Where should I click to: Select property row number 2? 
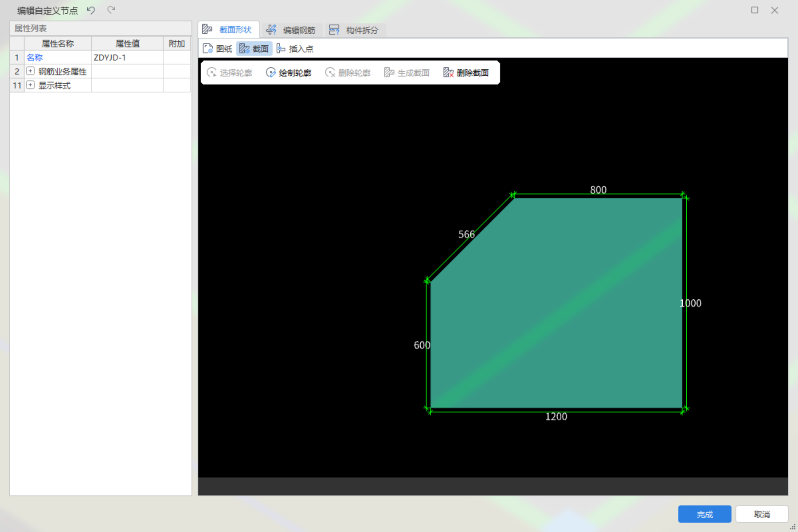click(x=17, y=71)
